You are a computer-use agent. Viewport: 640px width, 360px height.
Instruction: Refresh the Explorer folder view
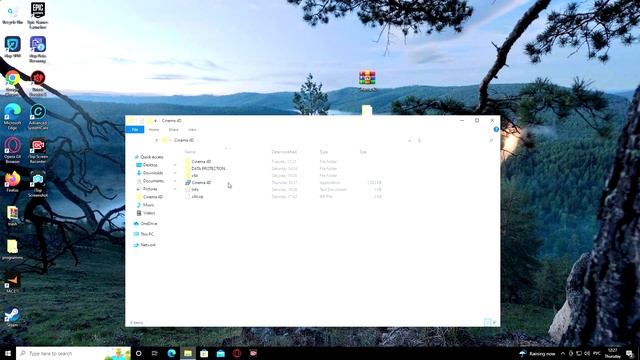pos(419,140)
